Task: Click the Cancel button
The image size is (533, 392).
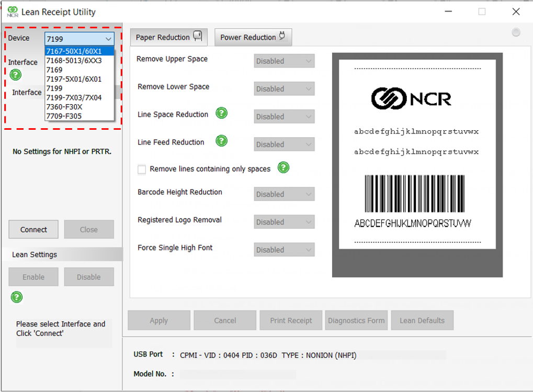Action: pyautogui.click(x=225, y=320)
